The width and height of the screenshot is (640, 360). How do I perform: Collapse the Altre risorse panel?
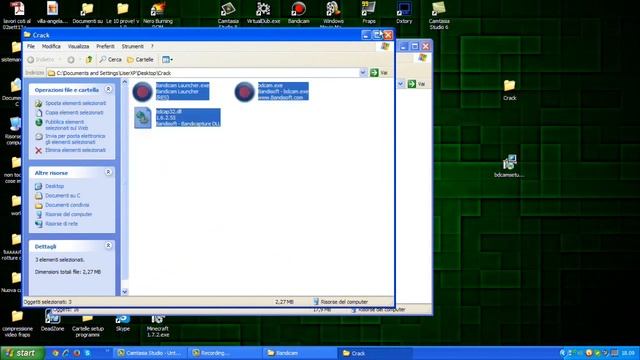click(108, 172)
